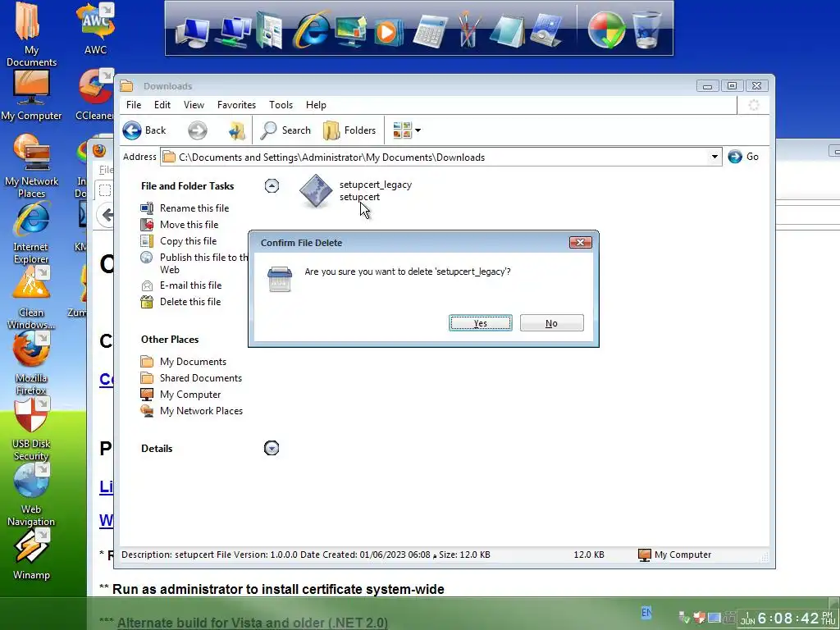Select the setupcert_legacy file
Screen dimensions: 840x630
(x=354, y=190)
